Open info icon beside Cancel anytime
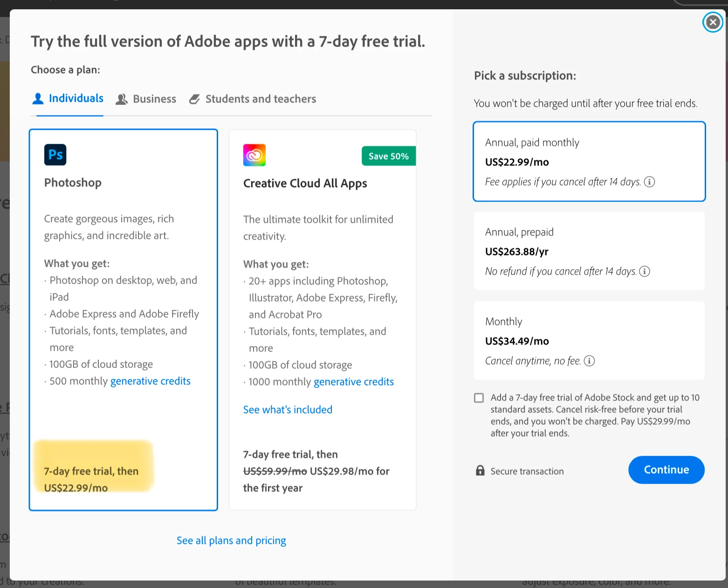 click(589, 361)
